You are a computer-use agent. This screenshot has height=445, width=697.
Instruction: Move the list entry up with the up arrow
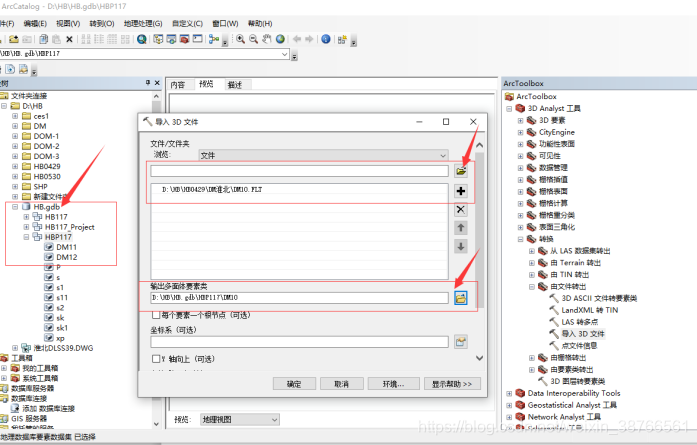461,228
